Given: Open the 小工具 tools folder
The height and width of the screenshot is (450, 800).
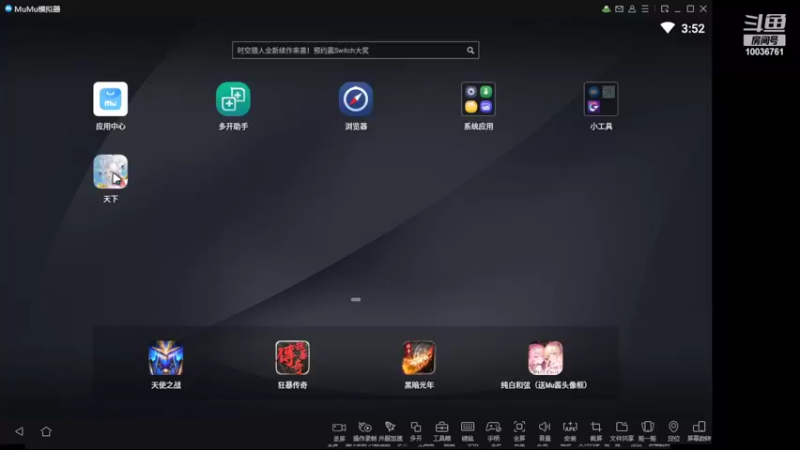Looking at the screenshot, I should [x=601, y=99].
